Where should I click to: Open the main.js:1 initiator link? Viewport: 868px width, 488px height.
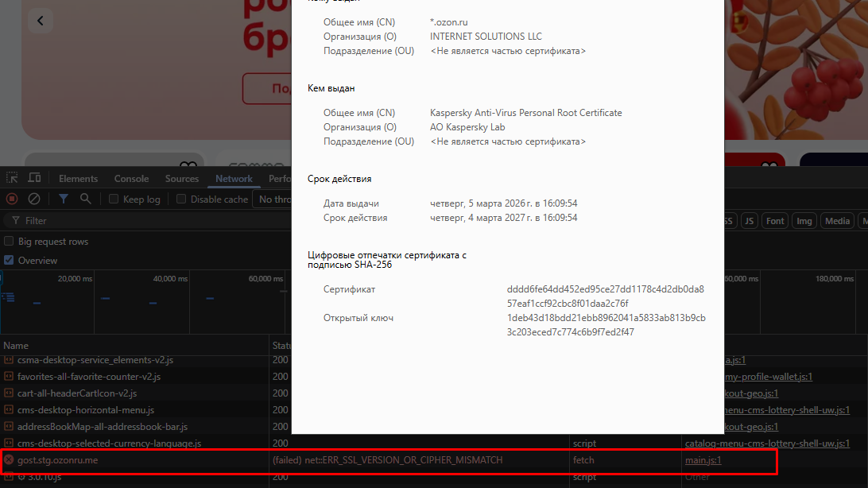coord(703,459)
